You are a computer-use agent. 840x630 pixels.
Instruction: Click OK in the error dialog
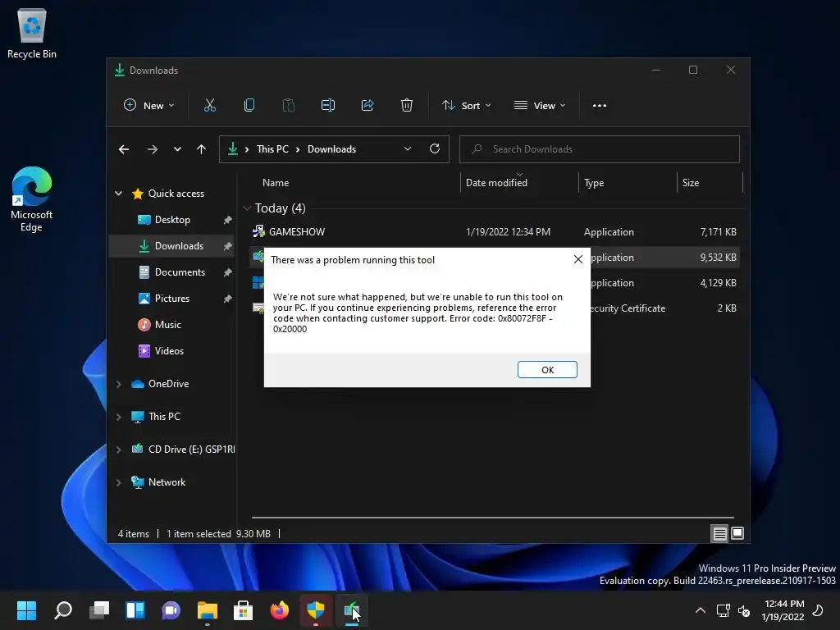pyautogui.click(x=547, y=370)
